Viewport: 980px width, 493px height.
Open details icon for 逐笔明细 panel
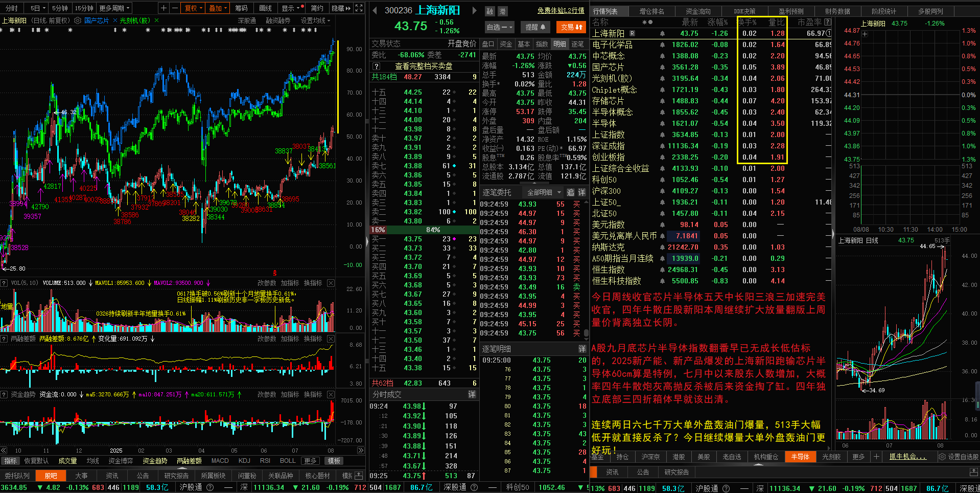click(x=582, y=349)
